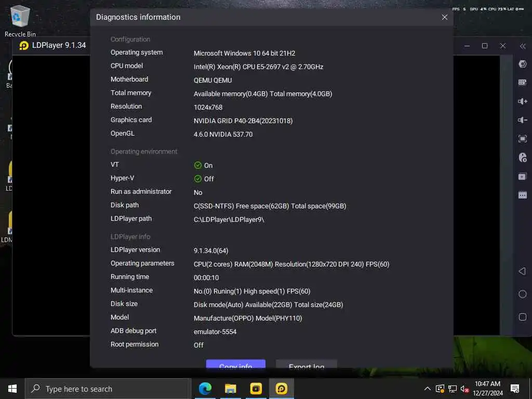Open operation recorder icon in sidebar
Viewport: 532px width, 399px height.
pos(523,157)
